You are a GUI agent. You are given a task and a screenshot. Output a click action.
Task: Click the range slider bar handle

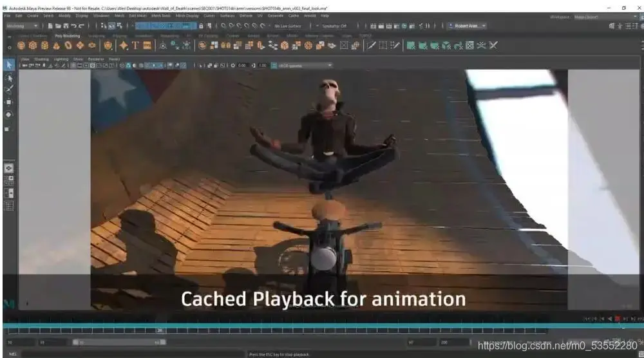click(119, 342)
